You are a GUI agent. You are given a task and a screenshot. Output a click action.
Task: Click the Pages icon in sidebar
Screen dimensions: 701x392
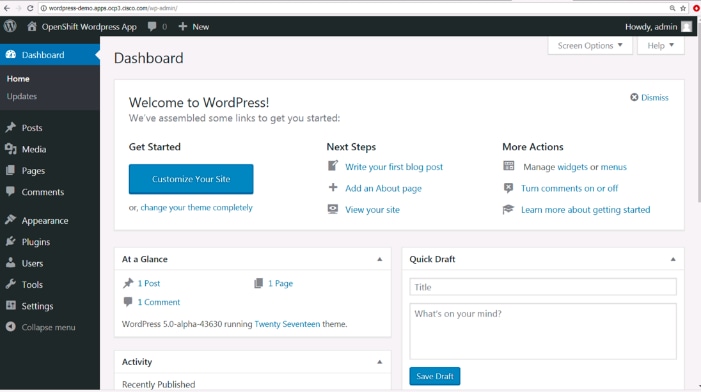(x=11, y=170)
